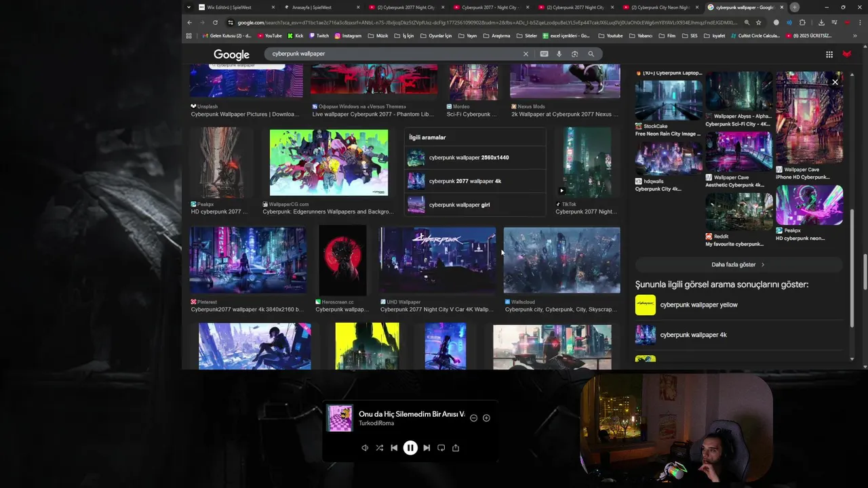Open the Google apps grid

click(x=829, y=54)
